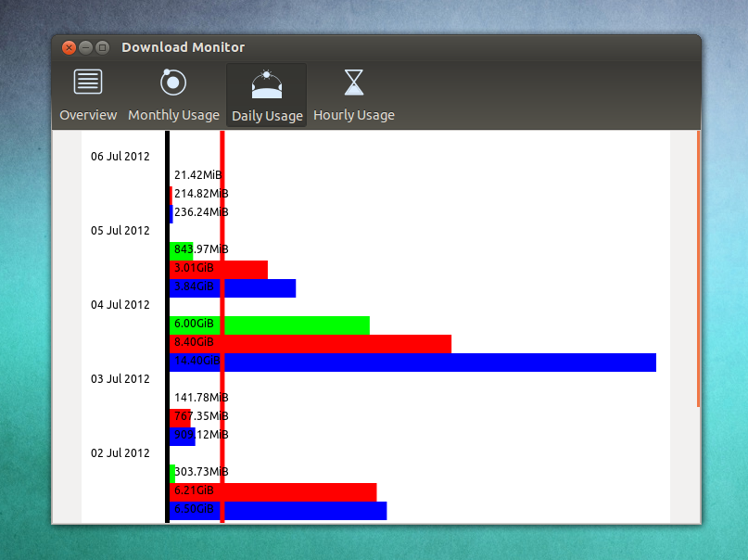
Task: Click the 04 Jul 2012 date label
Action: click(x=120, y=305)
